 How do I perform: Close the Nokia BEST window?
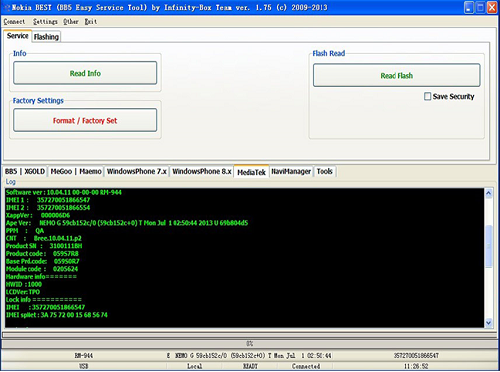(x=492, y=8)
